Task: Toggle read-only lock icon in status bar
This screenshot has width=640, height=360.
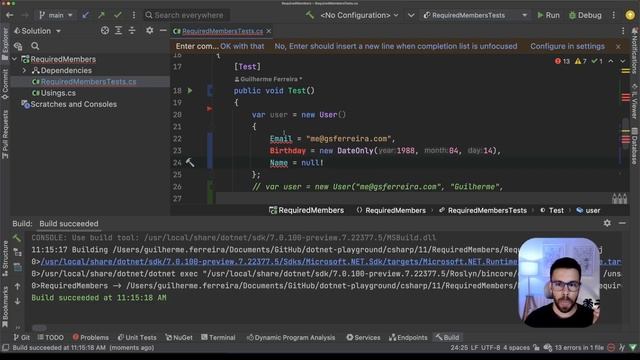Action: pyautogui.click(x=536, y=348)
